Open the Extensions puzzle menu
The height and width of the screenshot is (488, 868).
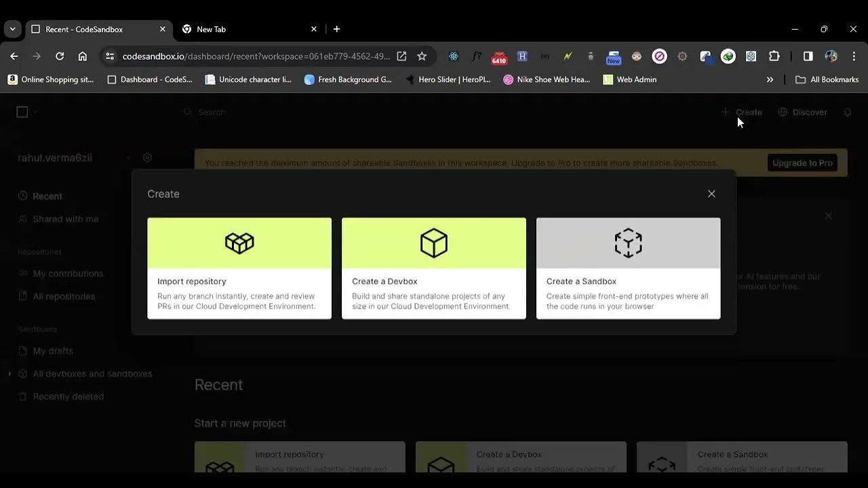click(x=774, y=56)
